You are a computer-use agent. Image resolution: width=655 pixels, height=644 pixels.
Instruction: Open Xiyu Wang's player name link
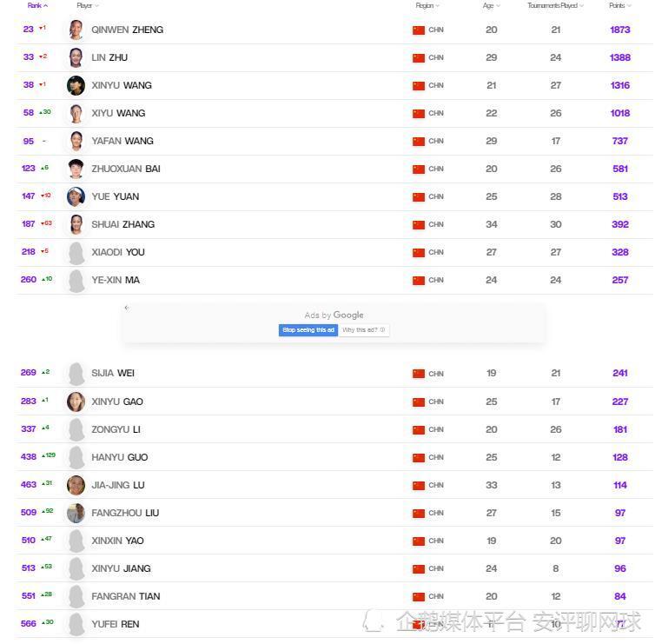(119, 113)
